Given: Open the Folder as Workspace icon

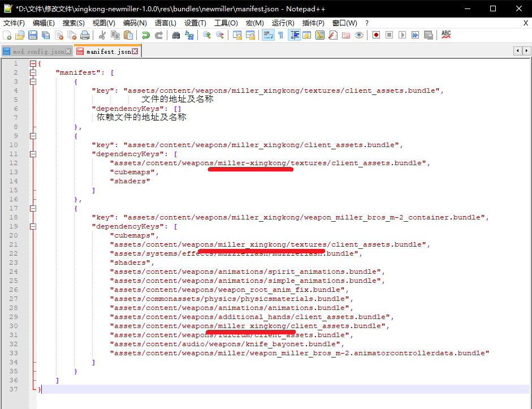Looking at the screenshot, I should [346, 35].
